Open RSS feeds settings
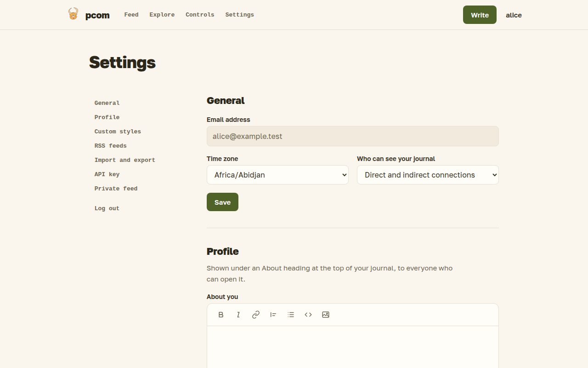 click(x=111, y=146)
